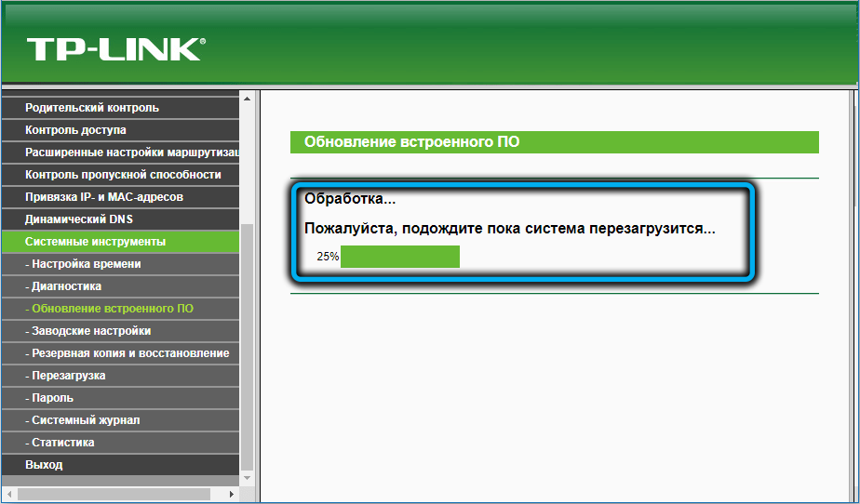Open Пароль settings
This screenshot has height=504, width=860.
[x=120, y=398]
